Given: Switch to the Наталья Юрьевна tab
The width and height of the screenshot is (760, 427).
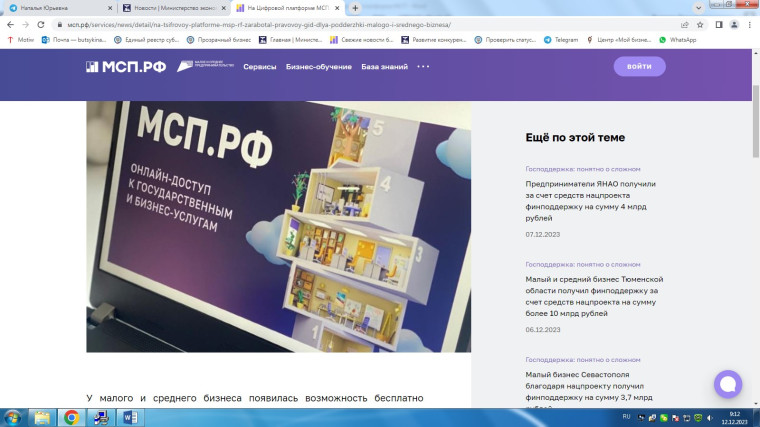Looking at the screenshot, I should (x=61, y=8).
